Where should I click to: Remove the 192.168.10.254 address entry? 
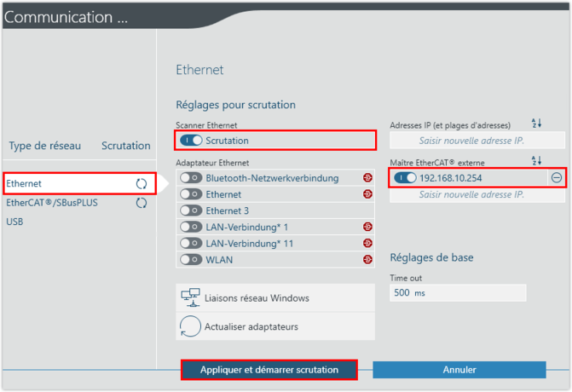tap(556, 177)
